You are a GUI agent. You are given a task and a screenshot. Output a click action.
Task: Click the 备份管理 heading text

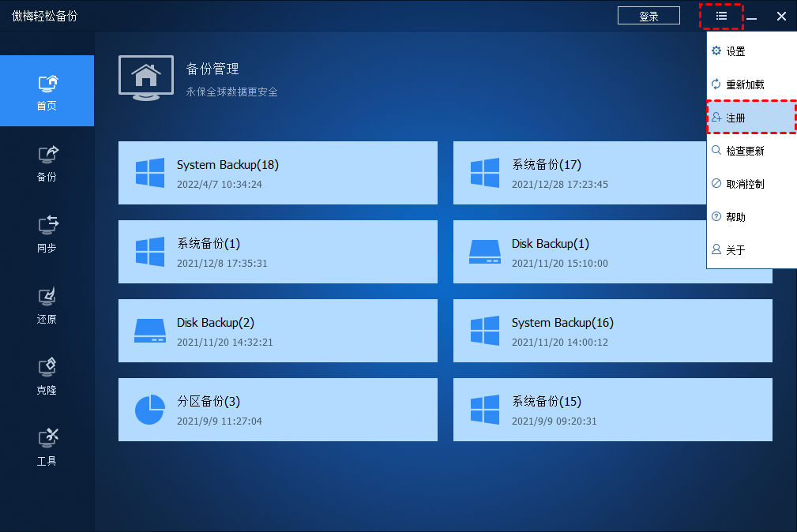pos(212,69)
